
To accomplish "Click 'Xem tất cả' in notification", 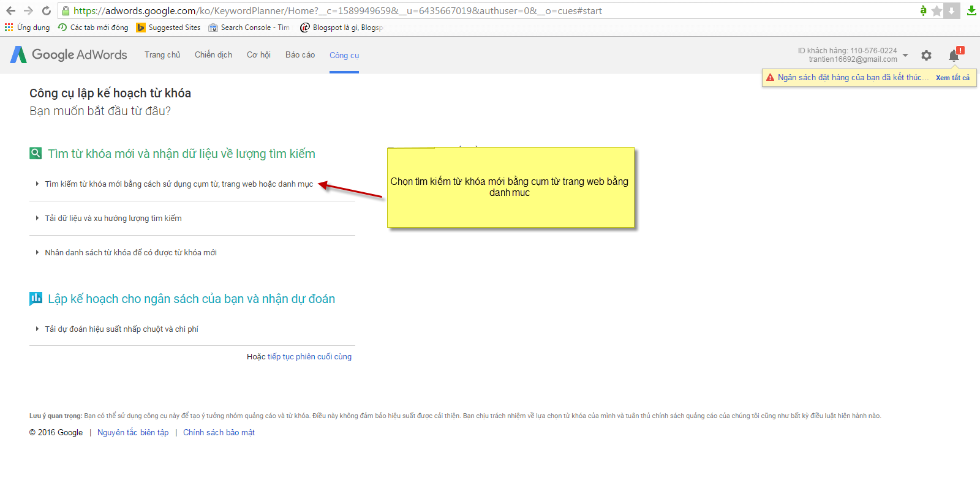I will 952,78.
